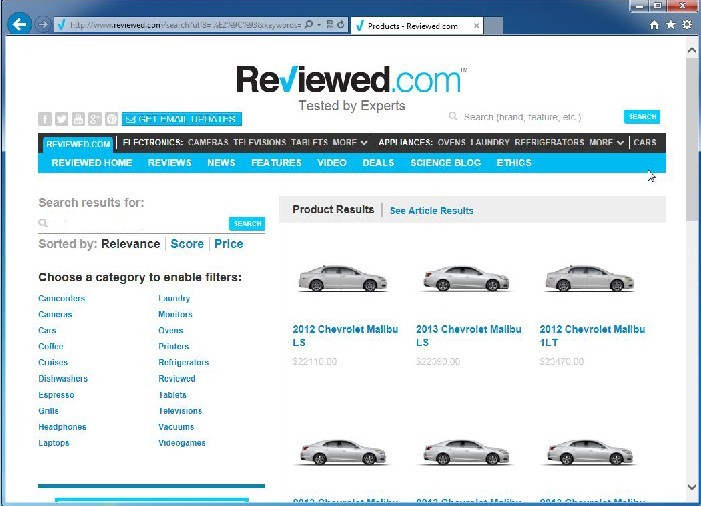
Task: Open Cameras in the Electronics menu
Action: tap(208, 142)
